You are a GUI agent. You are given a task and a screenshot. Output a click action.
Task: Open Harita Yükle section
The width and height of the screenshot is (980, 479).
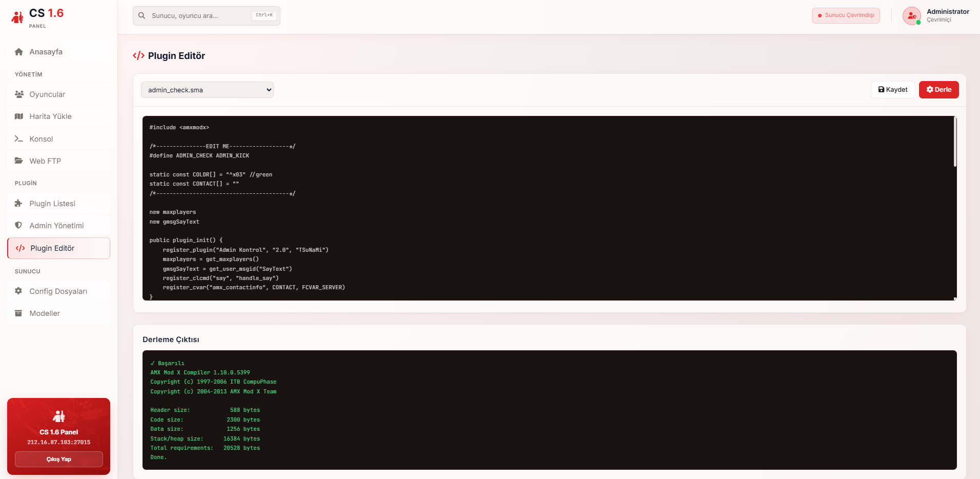tap(58, 116)
